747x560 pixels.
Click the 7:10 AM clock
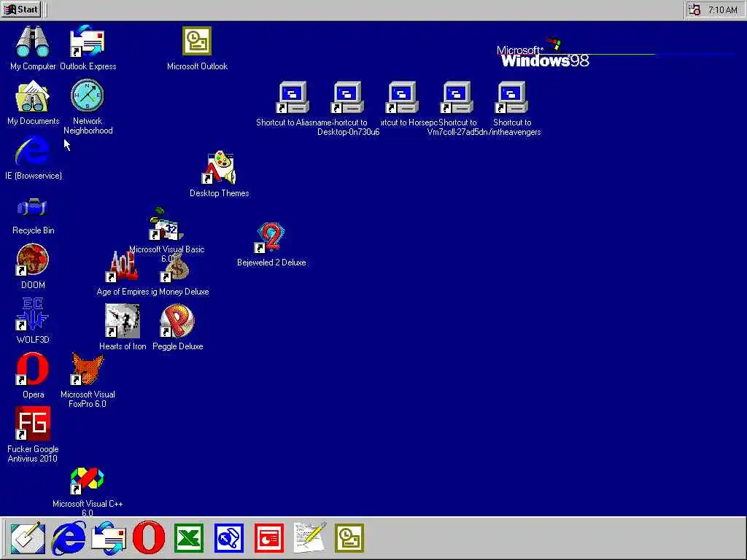pyautogui.click(x=722, y=10)
